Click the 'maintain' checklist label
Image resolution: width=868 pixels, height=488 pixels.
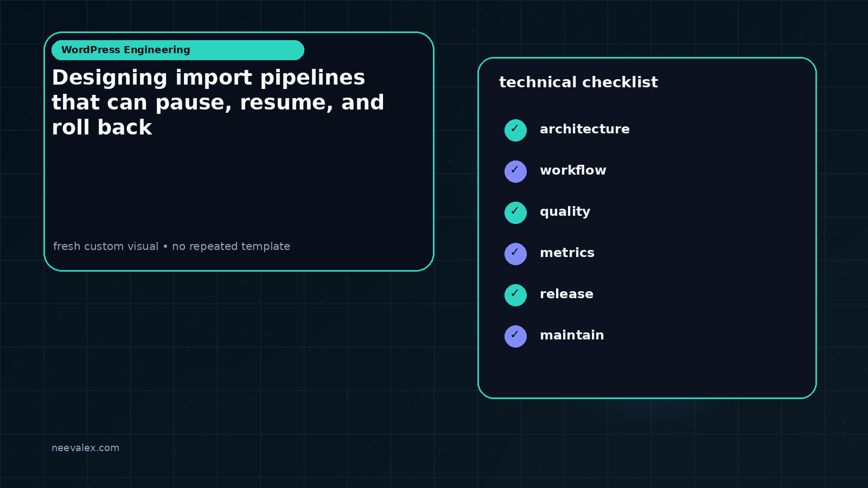tap(572, 335)
